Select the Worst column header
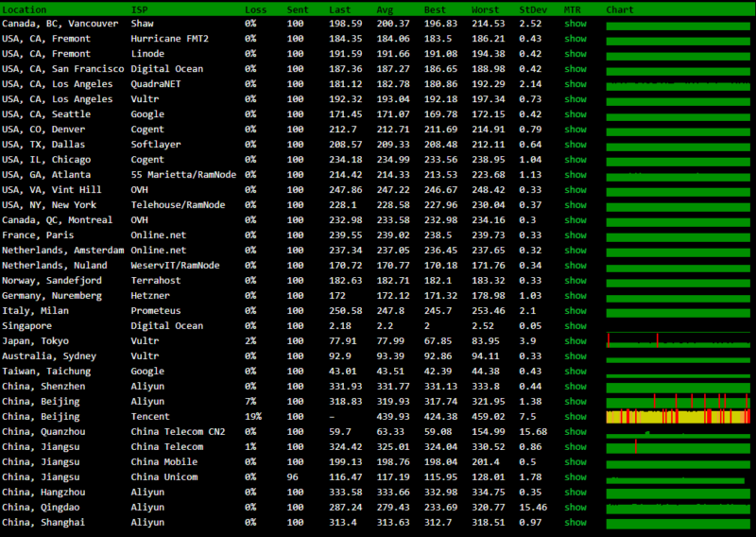 coord(486,9)
